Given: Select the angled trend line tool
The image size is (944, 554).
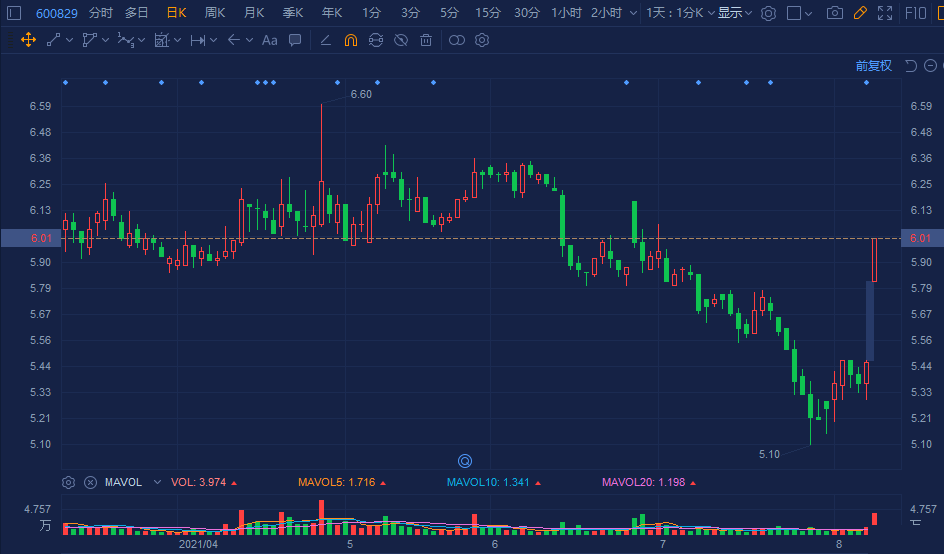Looking at the screenshot, I should tap(326, 40).
